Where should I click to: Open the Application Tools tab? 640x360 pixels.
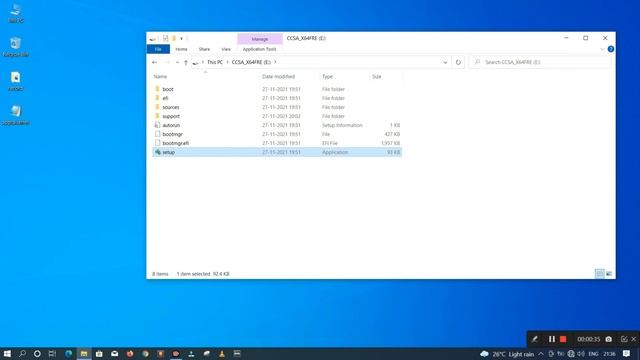(x=259, y=49)
